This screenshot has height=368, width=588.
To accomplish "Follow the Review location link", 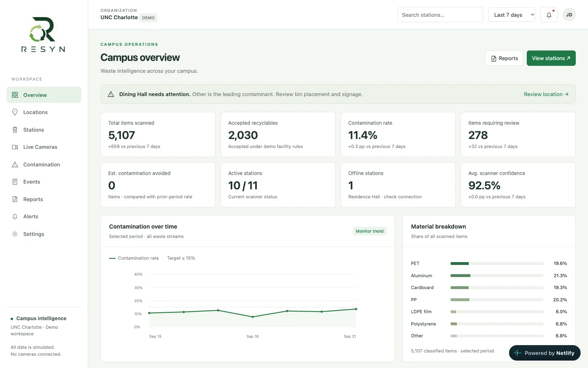I will pyautogui.click(x=546, y=94).
